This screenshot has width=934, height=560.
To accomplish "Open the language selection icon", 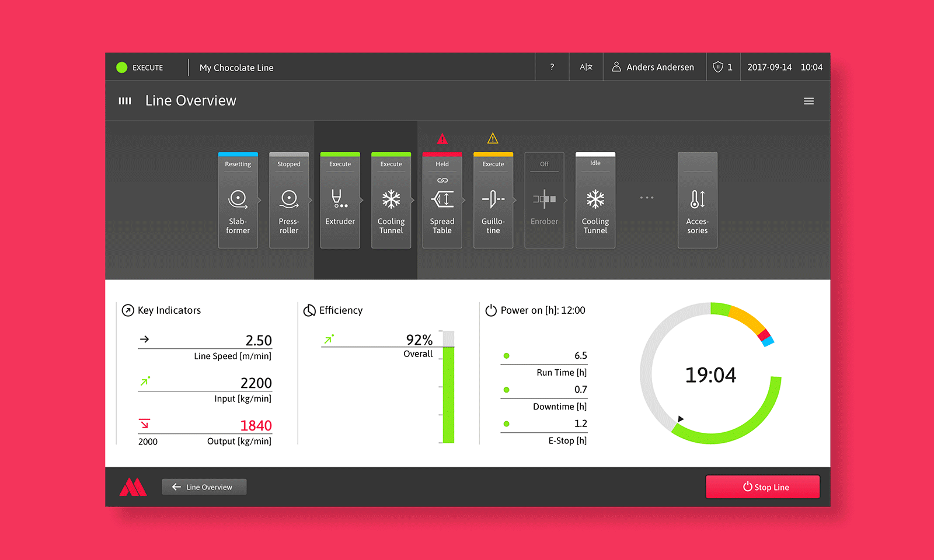I will [586, 67].
